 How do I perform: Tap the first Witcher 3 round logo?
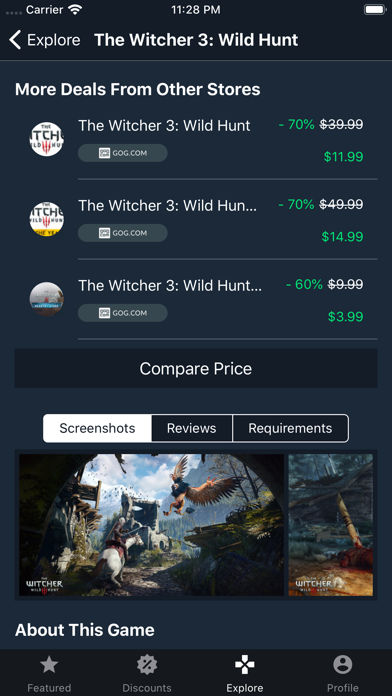[x=47, y=139]
